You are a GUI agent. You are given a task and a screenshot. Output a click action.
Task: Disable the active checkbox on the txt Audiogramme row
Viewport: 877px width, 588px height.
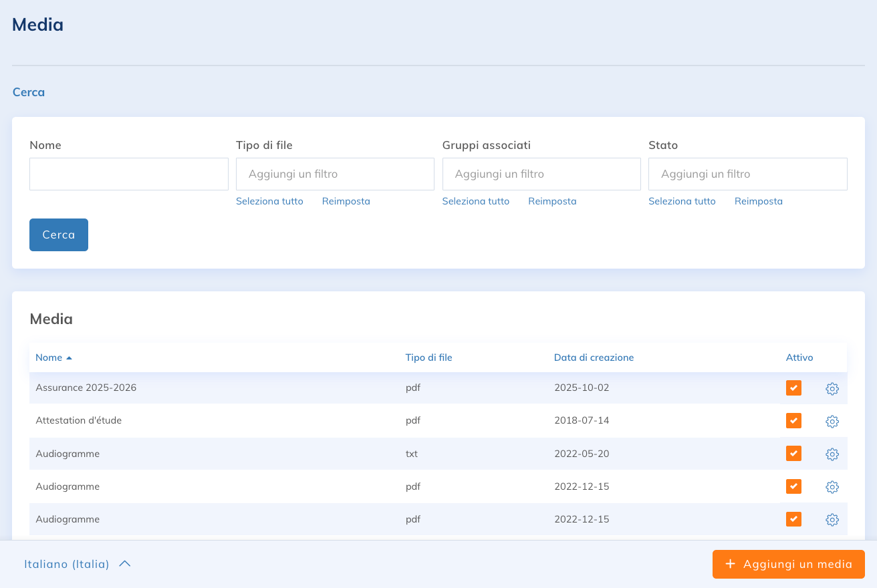793,454
